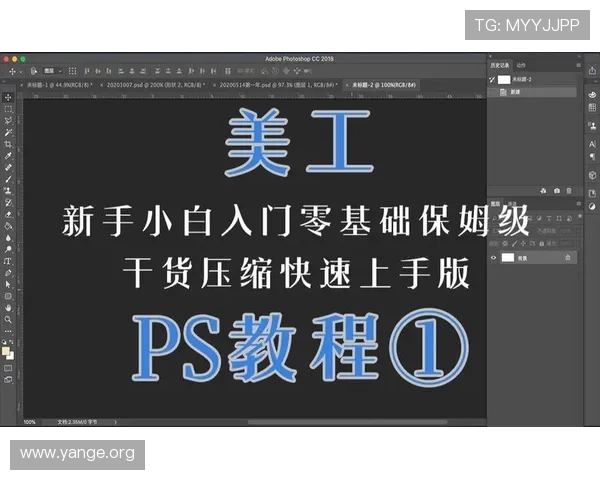Change the screen mode button

8,380
